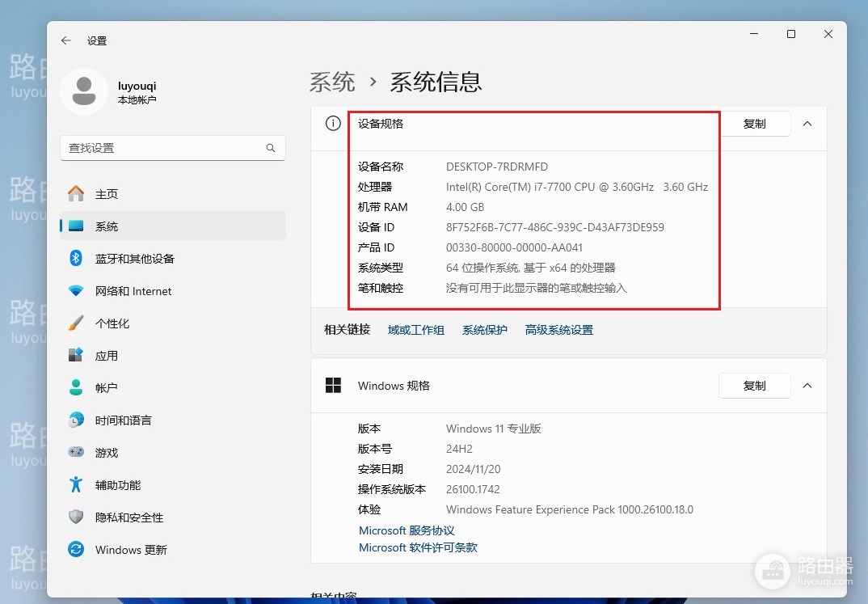Open 游戏 settings page
This screenshot has height=604, width=868.
click(173, 452)
